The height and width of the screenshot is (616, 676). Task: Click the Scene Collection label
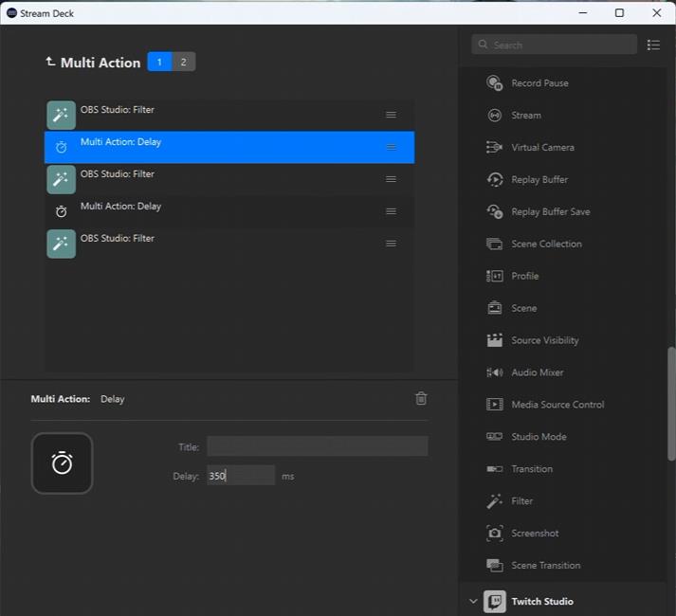click(547, 244)
